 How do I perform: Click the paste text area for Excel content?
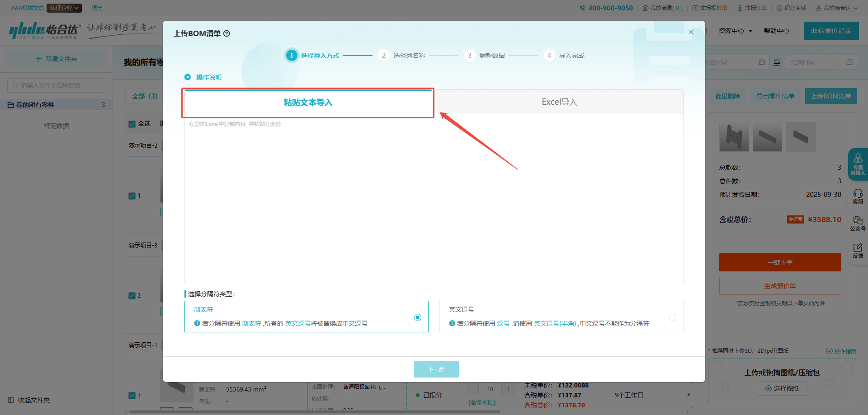point(433,199)
